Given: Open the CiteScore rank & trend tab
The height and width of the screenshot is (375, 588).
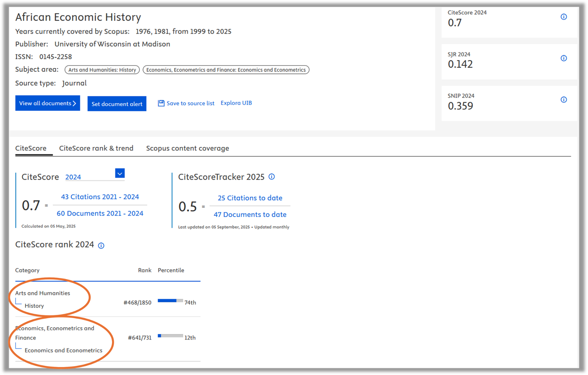Looking at the screenshot, I should click(96, 148).
